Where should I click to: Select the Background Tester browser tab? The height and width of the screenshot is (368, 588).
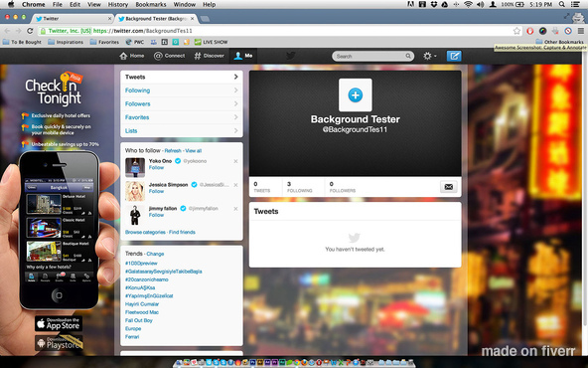click(x=155, y=18)
